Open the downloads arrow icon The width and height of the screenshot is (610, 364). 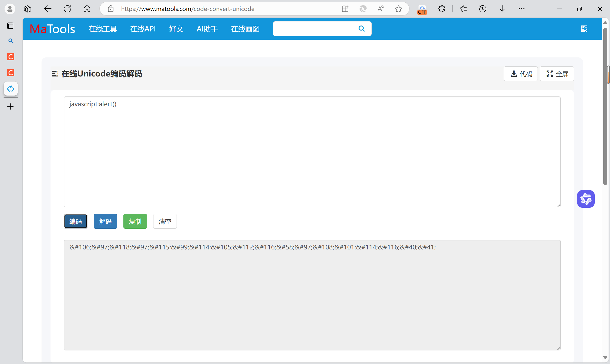point(502,9)
